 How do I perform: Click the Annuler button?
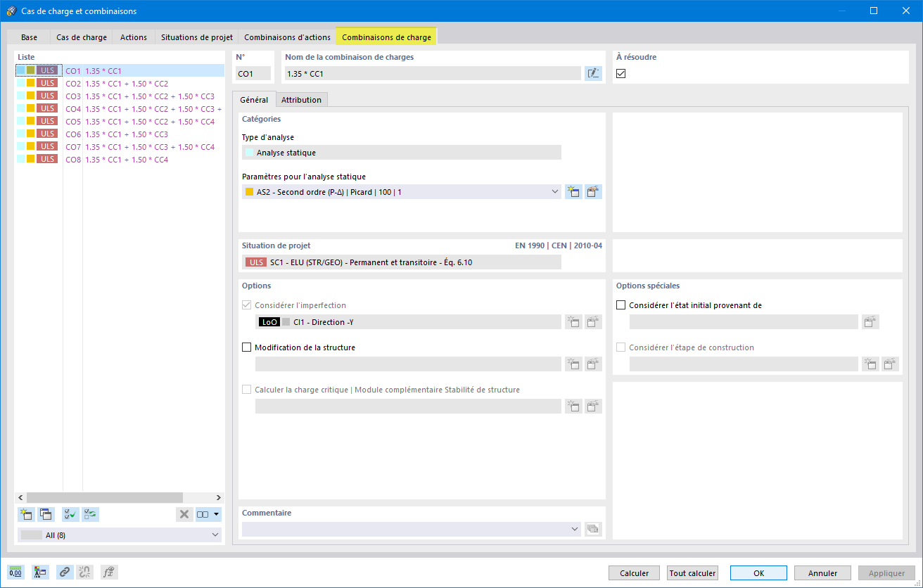click(822, 573)
